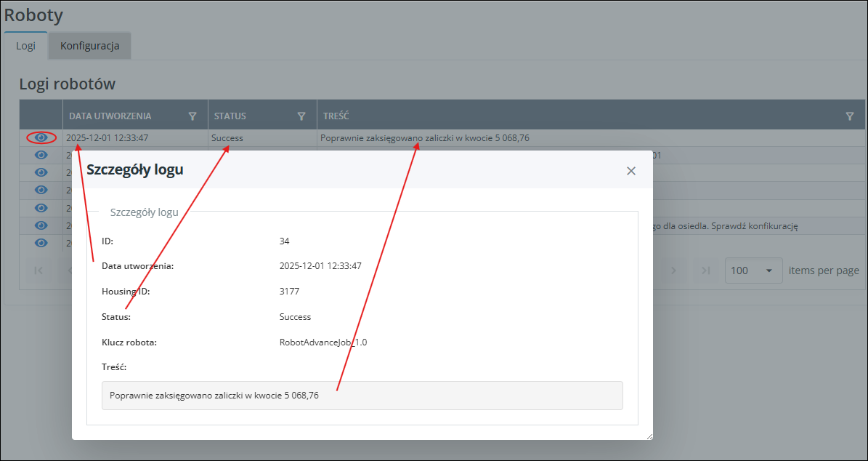868x461 pixels.
Task: Switch to the Konfiguracja tab
Action: coord(89,46)
